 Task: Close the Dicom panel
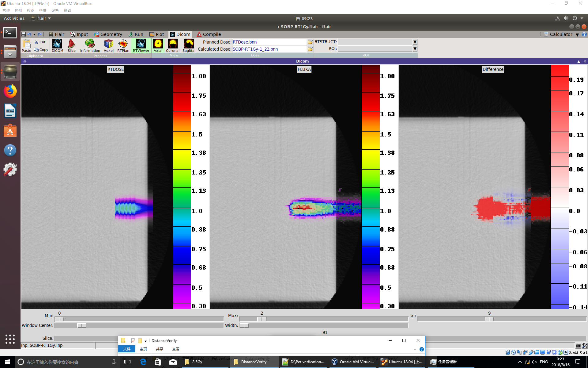(585, 62)
